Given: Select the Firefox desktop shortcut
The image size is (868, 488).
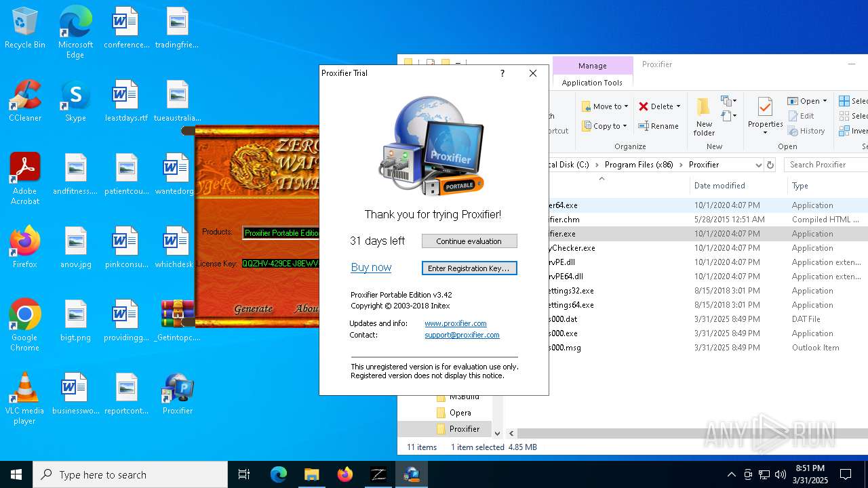Looking at the screenshot, I should (25, 247).
